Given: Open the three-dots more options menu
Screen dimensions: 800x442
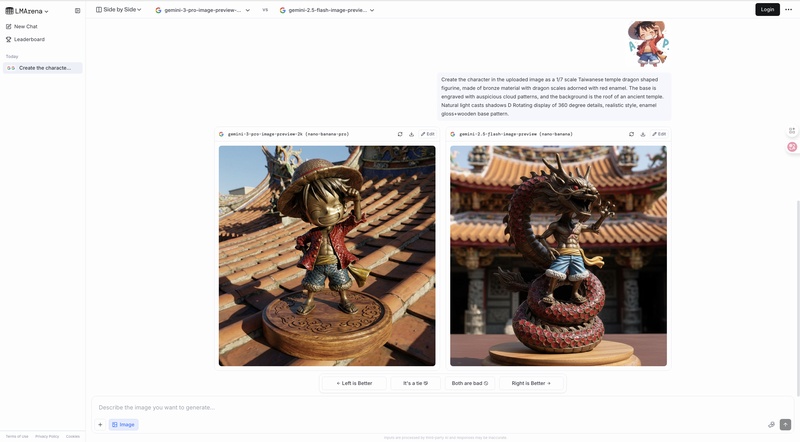Looking at the screenshot, I should [x=788, y=9].
